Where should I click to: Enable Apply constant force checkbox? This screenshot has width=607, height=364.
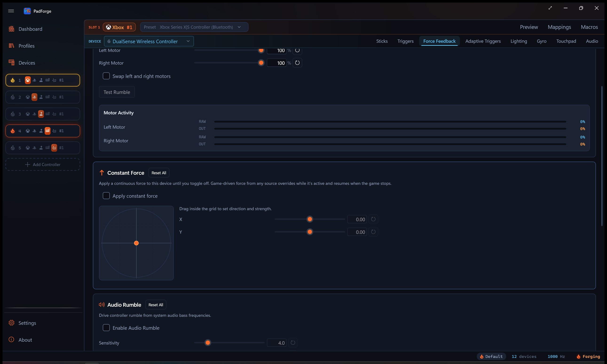tap(106, 196)
